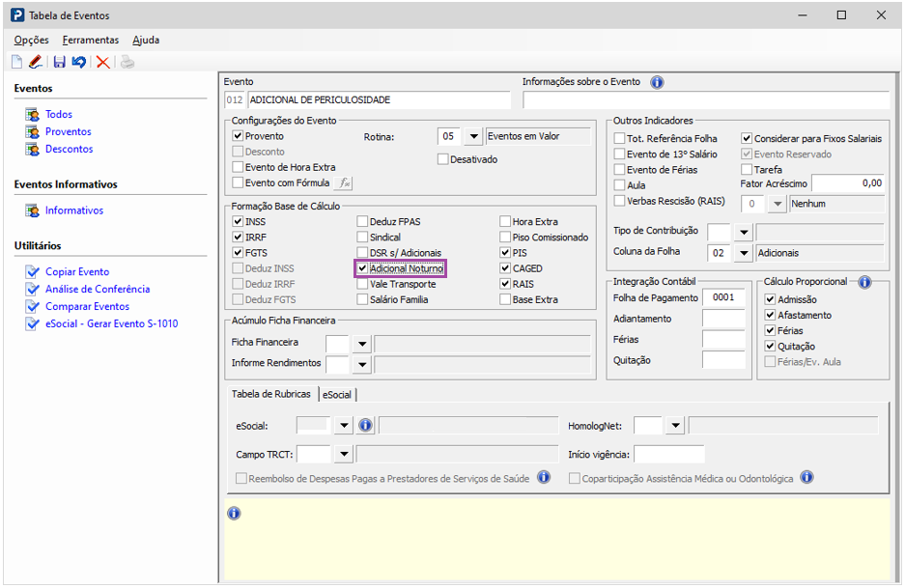Screen dimensions: 905x588
Task: Open the Copiar Evento utility link
Action: point(77,272)
